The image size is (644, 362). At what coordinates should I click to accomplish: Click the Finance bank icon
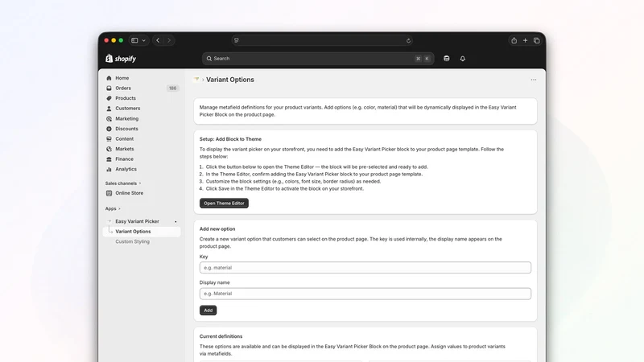tap(109, 159)
